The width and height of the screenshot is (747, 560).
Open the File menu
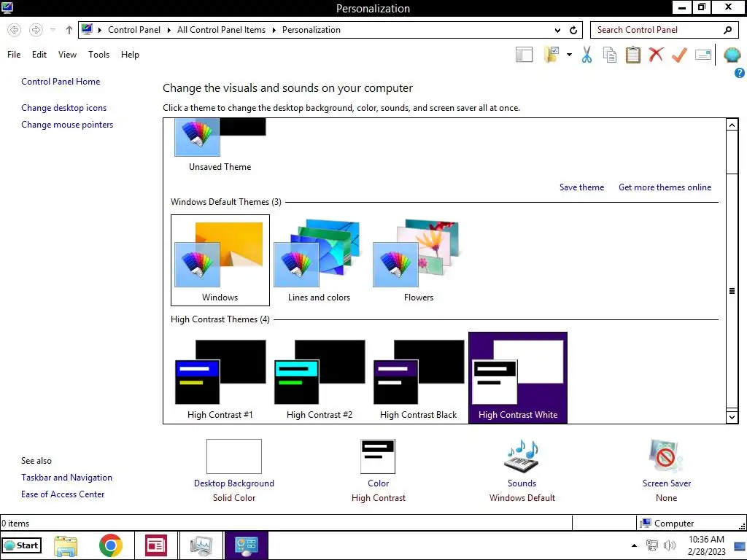(x=14, y=54)
